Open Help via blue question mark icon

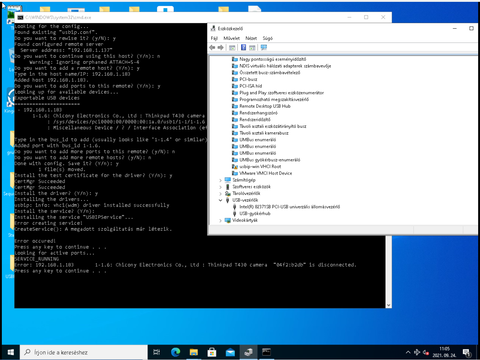[243, 47]
